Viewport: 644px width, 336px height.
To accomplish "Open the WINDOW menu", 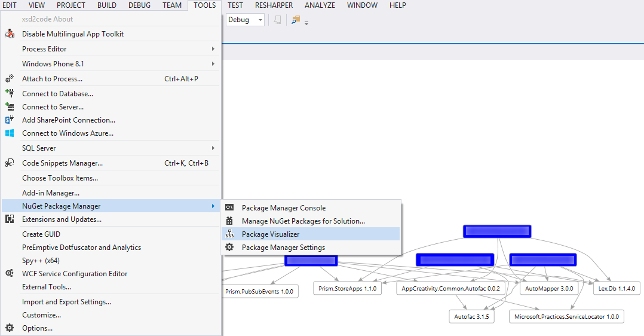I will [x=362, y=5].
